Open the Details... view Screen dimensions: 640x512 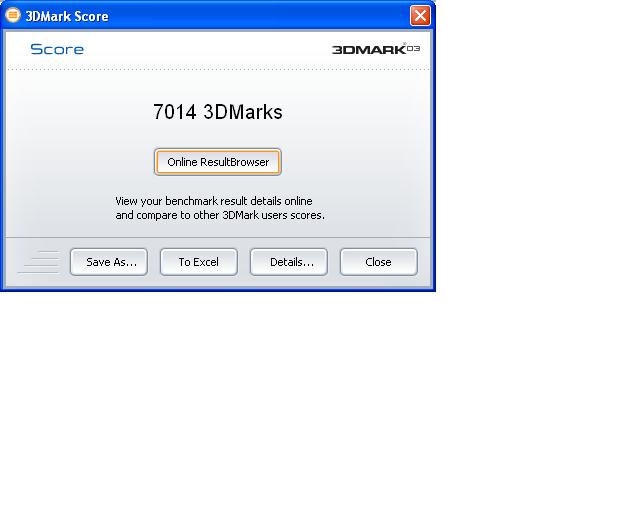pyautogui.click(x=289, y=262)
